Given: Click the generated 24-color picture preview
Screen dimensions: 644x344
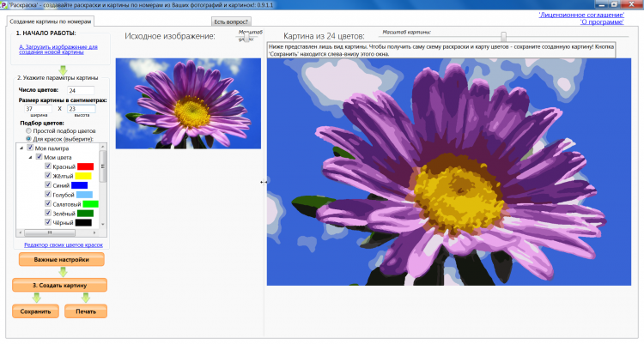Looking at the screenshot, I should coord(449,172).
